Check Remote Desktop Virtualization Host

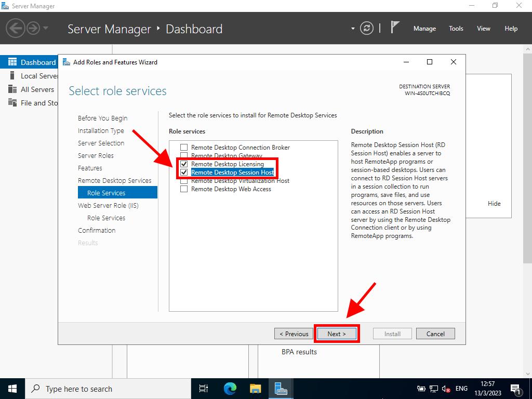click(184, 181)
